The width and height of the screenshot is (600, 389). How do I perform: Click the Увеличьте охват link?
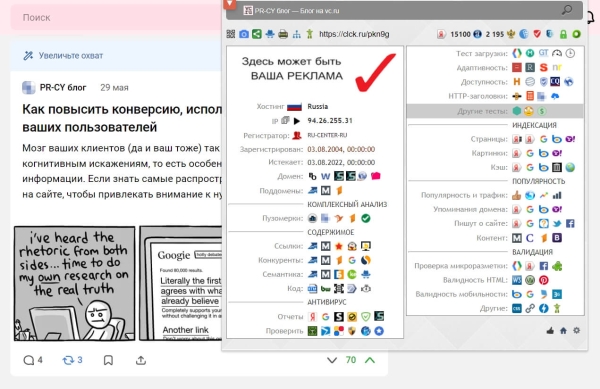(x=71, y=55)
